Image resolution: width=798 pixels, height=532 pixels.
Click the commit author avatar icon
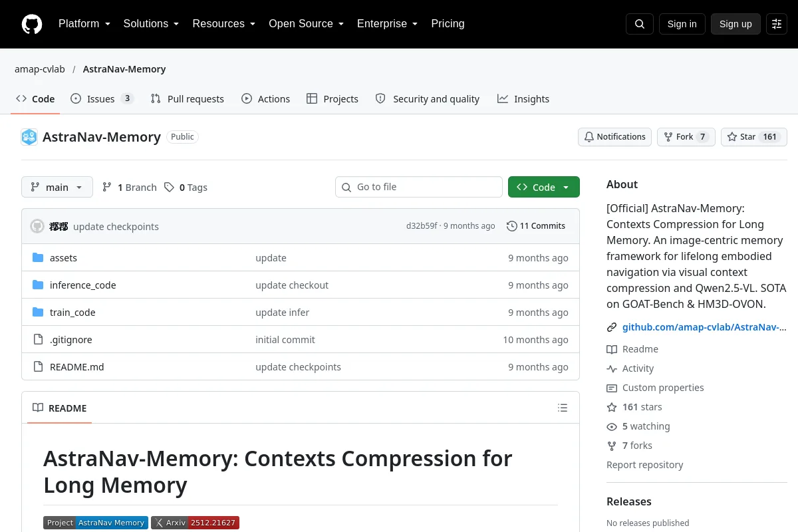click(x=37, y=226)
